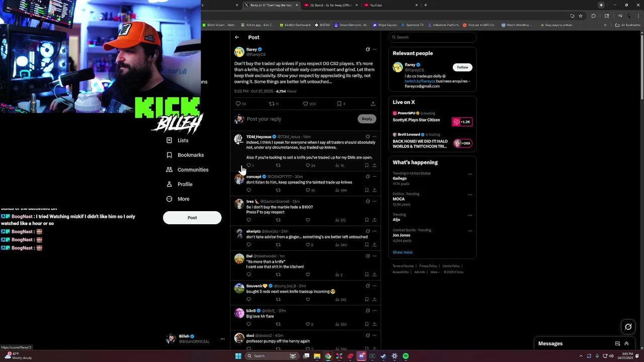The image size is (644, 362).
Task: Bookmark this page with the star icon
Action: pyautogui.click(x=580, y=16)
